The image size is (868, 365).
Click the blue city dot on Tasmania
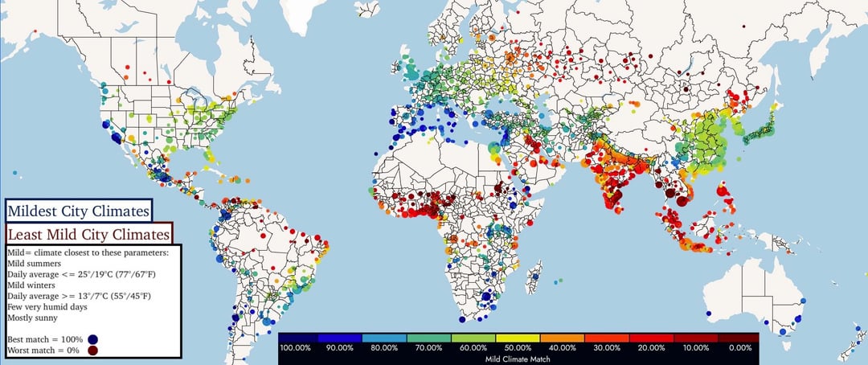coord(784,331)
